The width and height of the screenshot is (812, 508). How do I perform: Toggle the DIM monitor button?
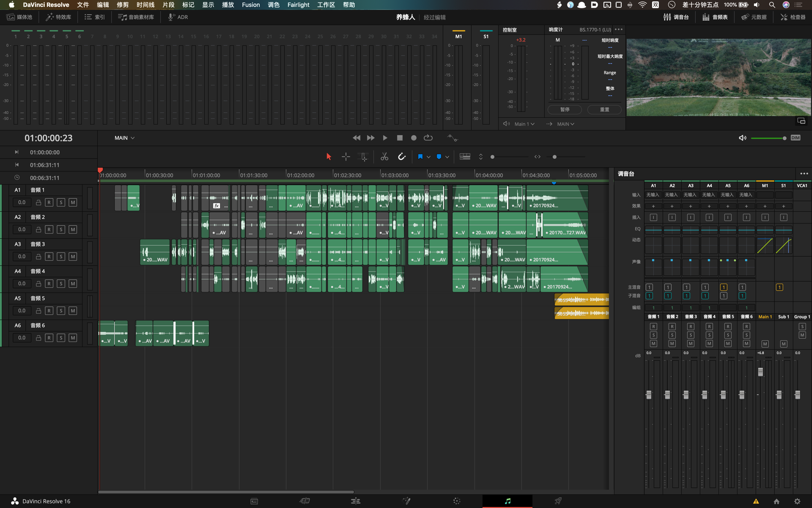(795, 138)
